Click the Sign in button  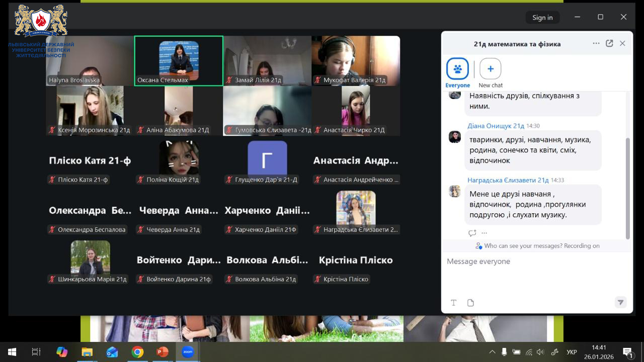[x=542, y=17]
